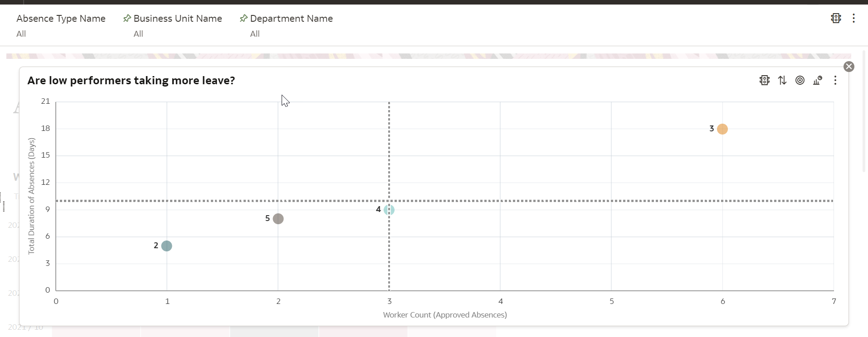Screen dimensions: 868x337
Task: Select the blue-green data point labeled 2
Action: (x=166, y=246)
